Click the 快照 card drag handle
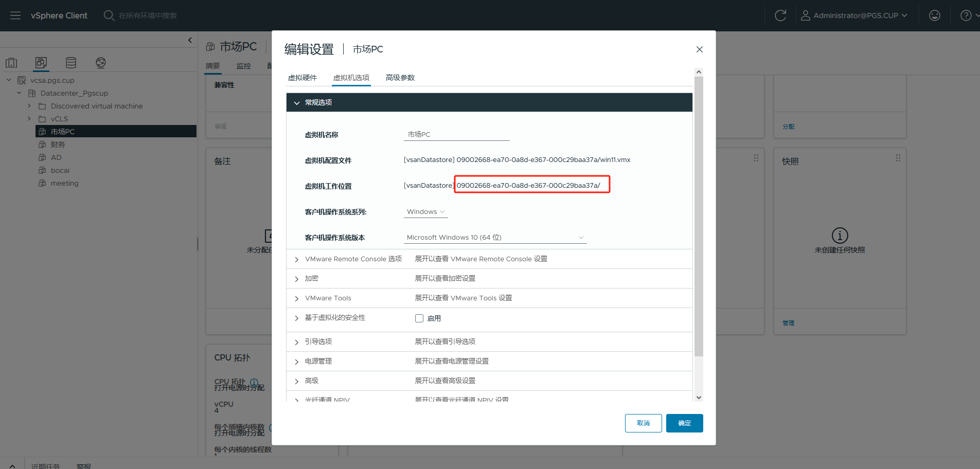Image resolution: width=980 pixels, height=469 pixels. [x=898, y=158]
